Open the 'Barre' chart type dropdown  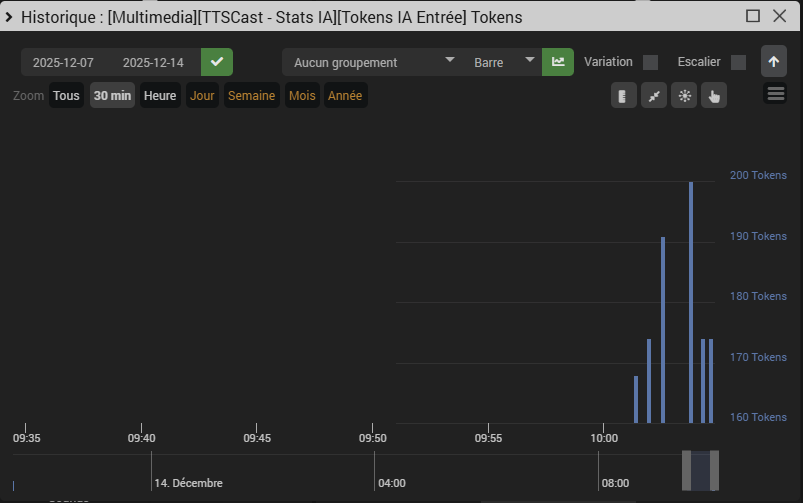(x=503, y=62)
